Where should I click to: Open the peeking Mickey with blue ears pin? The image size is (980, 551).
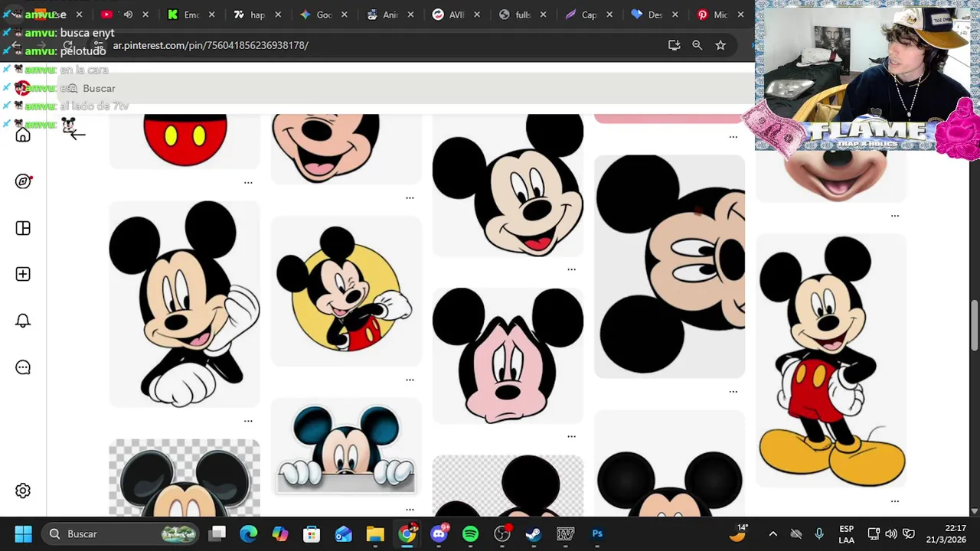click(x=346, y=447)
